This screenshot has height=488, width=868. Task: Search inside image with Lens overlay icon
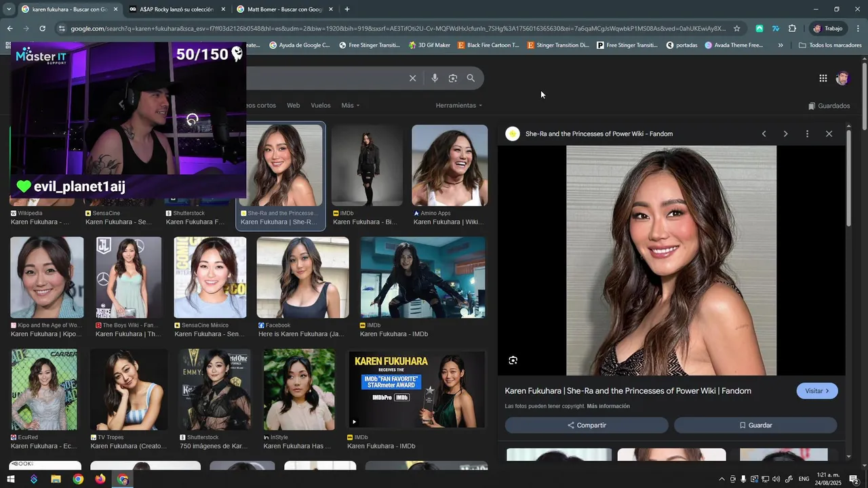(513, 361)
